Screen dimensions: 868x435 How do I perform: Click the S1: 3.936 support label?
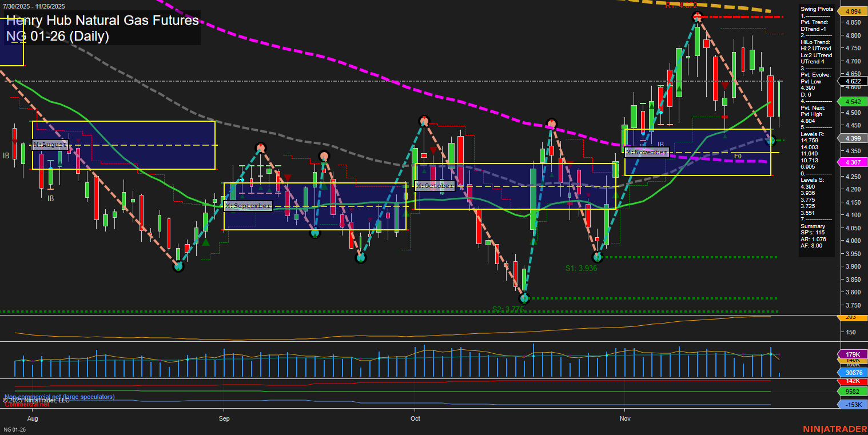pyautogui.click(x=581, y=268)
